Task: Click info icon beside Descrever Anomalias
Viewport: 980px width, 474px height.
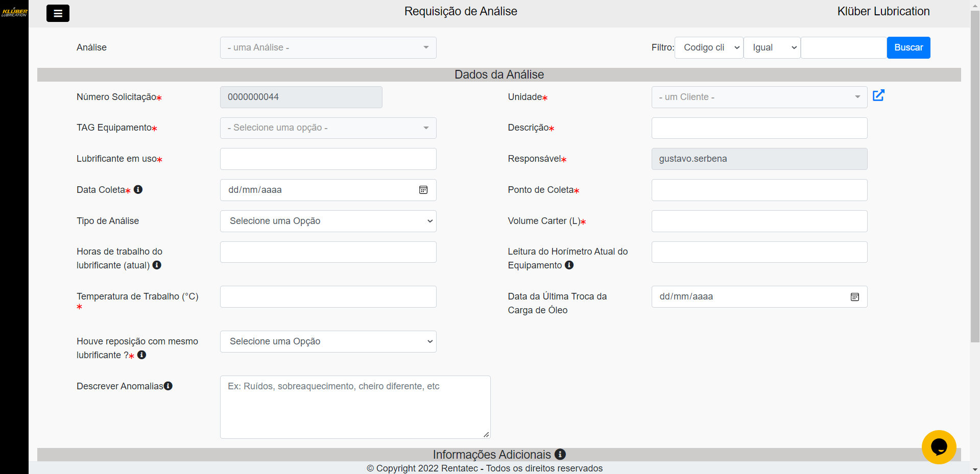Action: click(x=168, y=386)
